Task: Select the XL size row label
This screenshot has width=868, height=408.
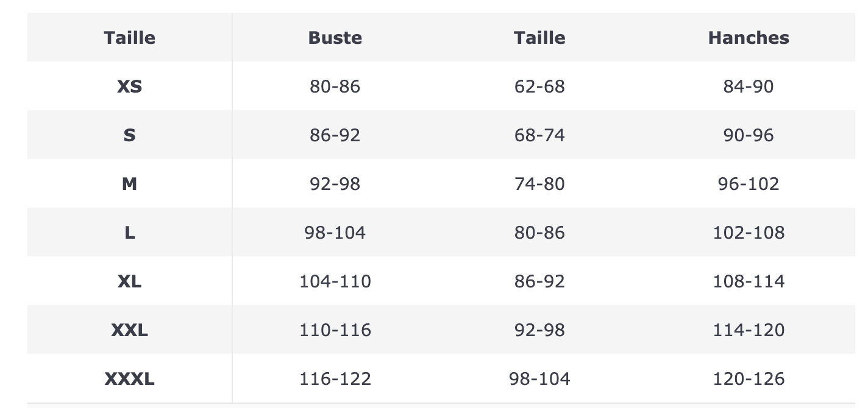Action: [x=129, y=281]
